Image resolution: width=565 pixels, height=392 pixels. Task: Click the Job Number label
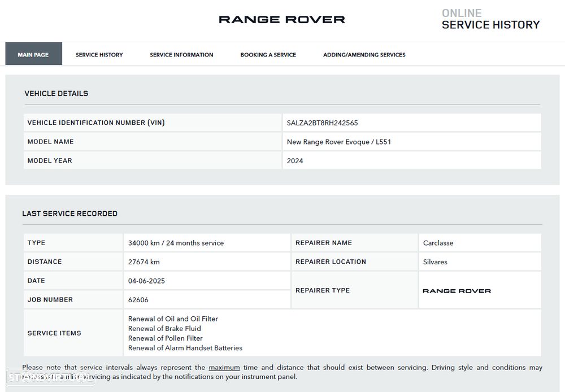pos(50,299)
